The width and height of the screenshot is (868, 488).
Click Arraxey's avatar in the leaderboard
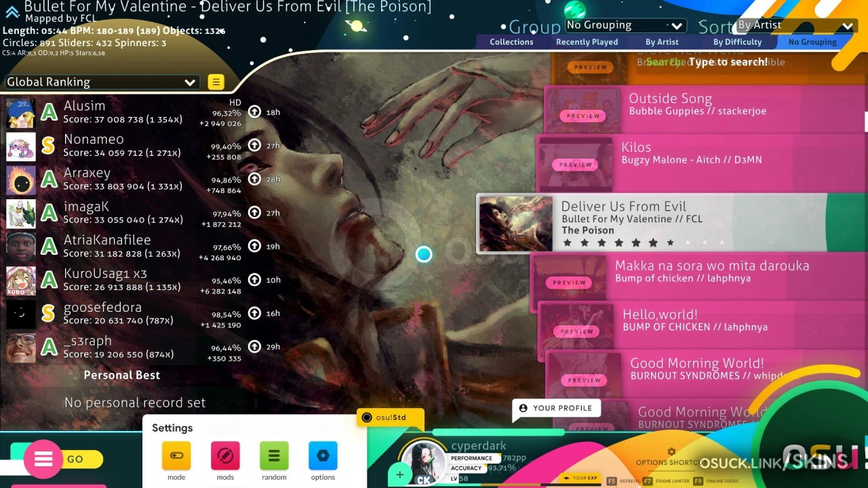pos(21,180)
